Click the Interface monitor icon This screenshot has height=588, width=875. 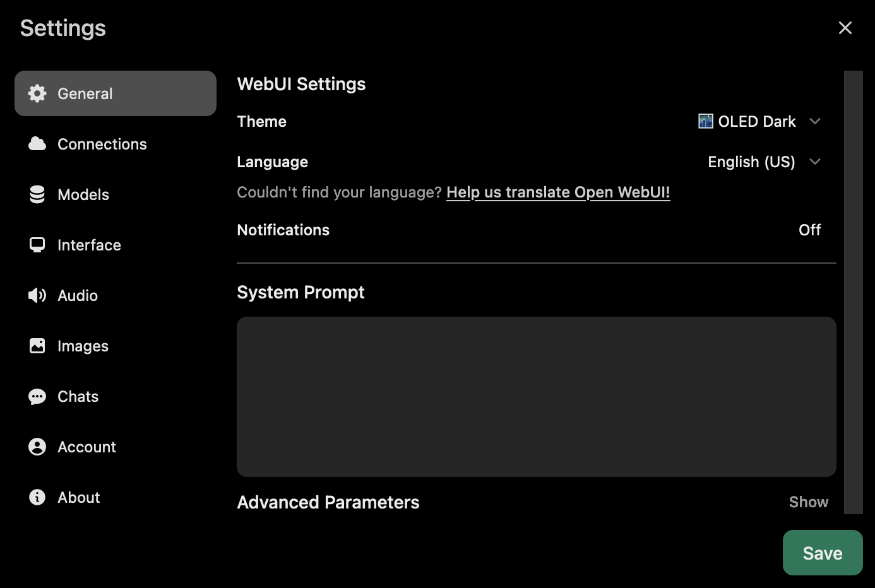click(x=37, y=245)
